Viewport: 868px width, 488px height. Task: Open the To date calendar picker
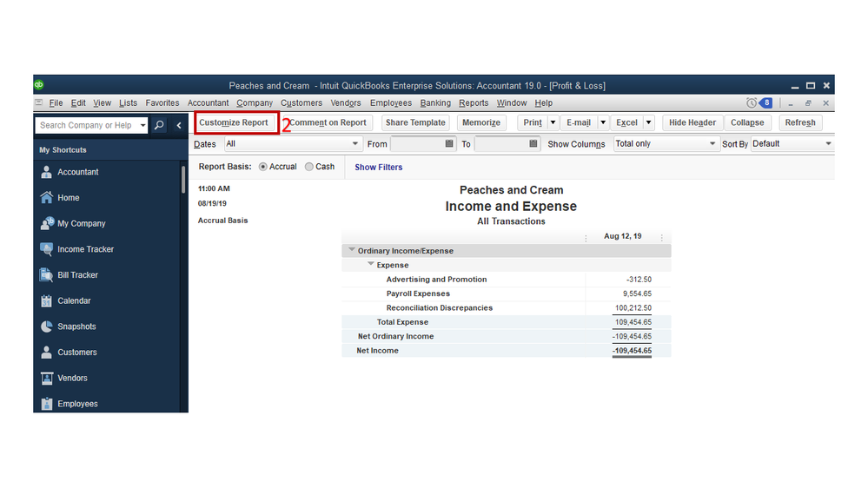(x=533, y=143)
